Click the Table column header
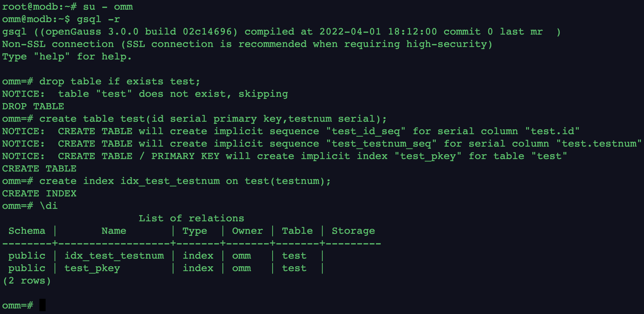Image resolution: width=644 pixels, height=314 pixels. point(297,231)
